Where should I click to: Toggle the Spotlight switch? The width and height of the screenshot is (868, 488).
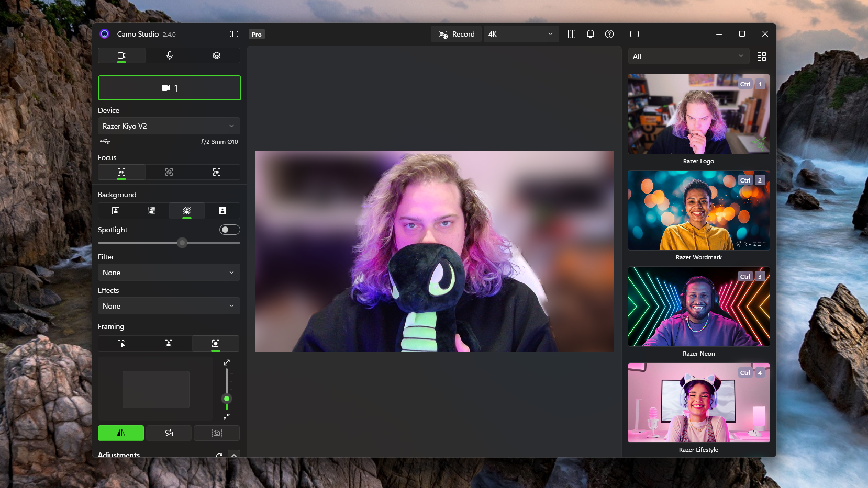229,230
